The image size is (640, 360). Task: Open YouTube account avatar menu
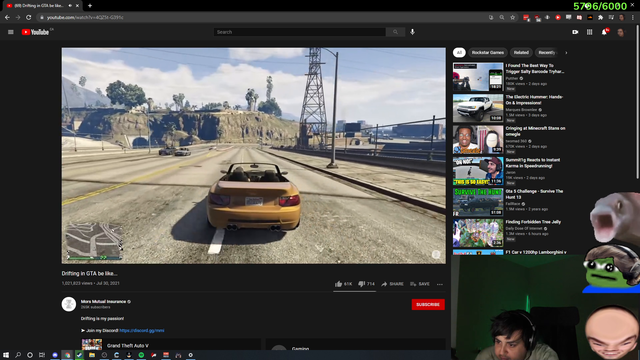[620, 32]
